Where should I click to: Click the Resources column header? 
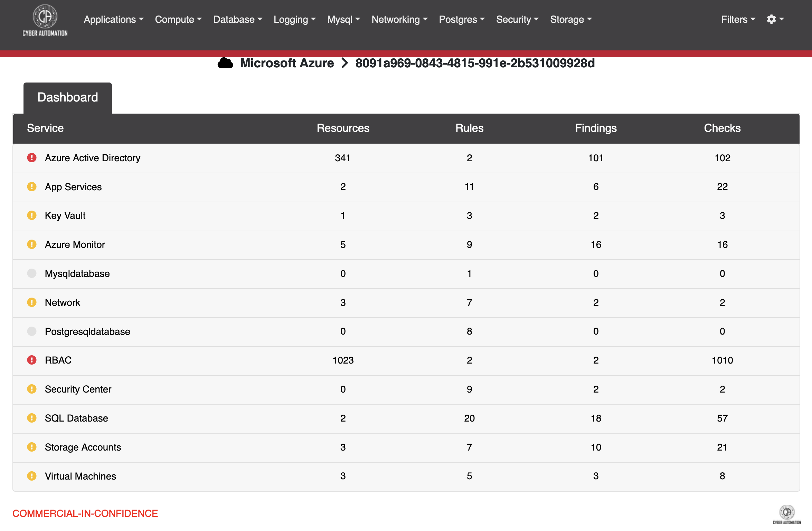[343, 128]
